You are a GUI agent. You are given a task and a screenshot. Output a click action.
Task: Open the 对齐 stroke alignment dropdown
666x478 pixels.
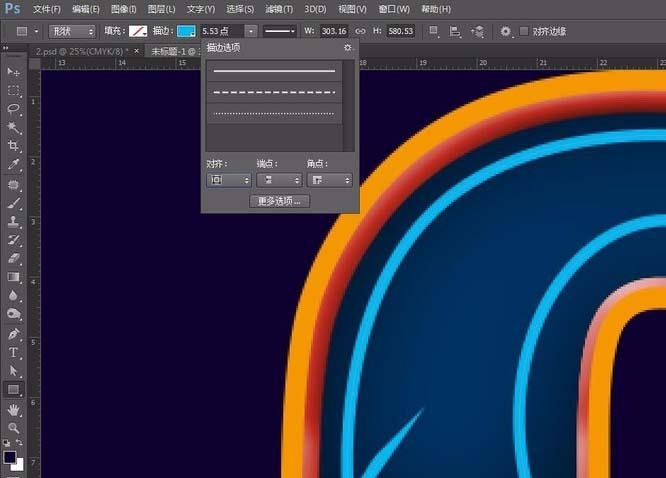click(x=229, y=180)
